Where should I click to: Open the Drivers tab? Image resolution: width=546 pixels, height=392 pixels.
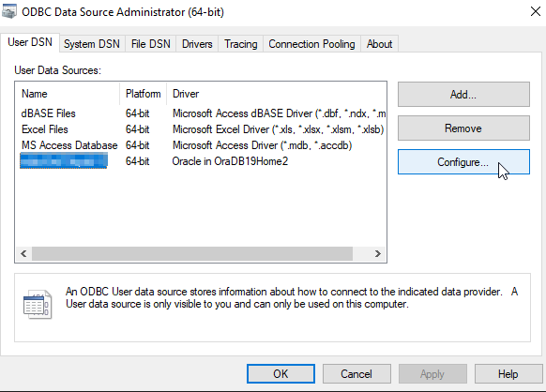pos(197,44)
